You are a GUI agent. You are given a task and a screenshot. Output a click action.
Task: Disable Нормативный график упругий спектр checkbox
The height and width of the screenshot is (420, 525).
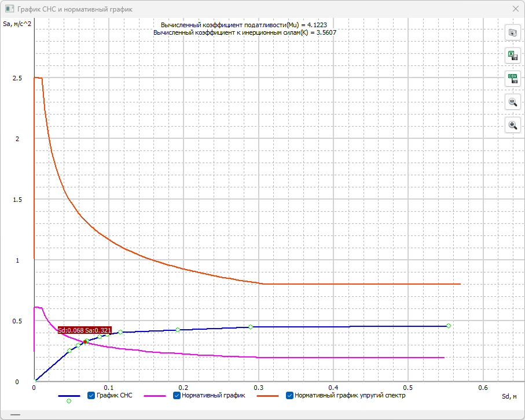289,396
